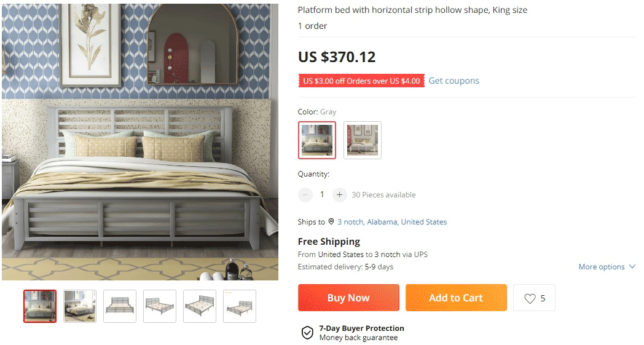
Task: Open the last product thumbnail
Action: point(240,306)
